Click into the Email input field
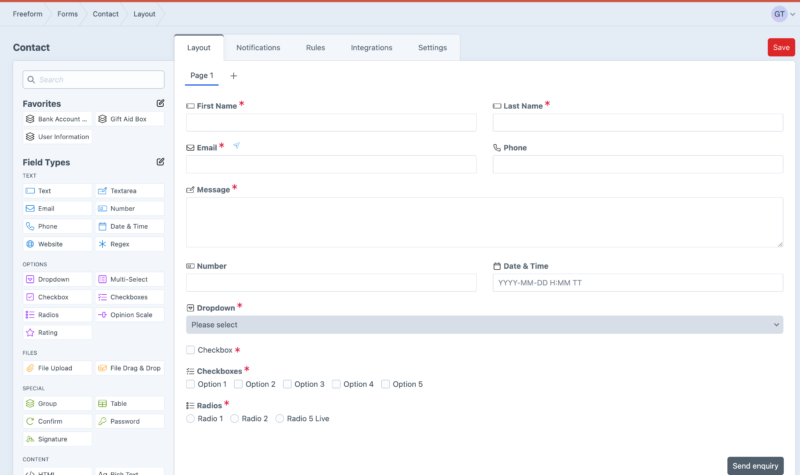 331,165
